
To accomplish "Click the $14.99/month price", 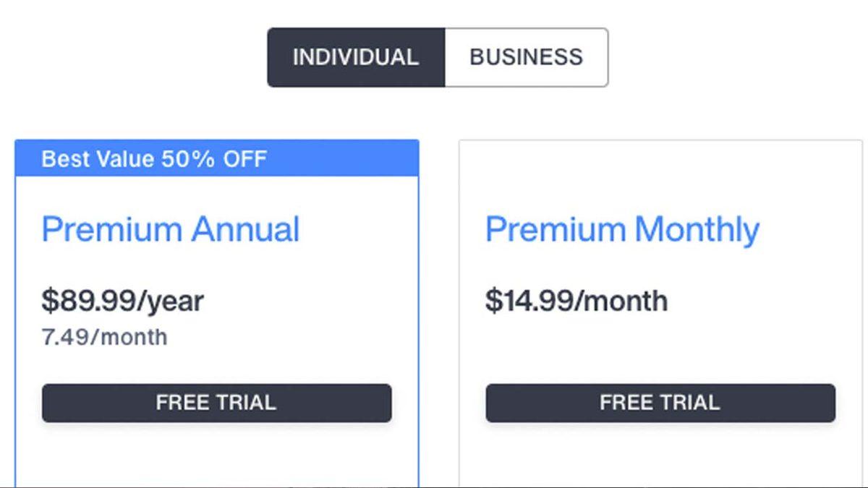I will click(x=576, y=301).
